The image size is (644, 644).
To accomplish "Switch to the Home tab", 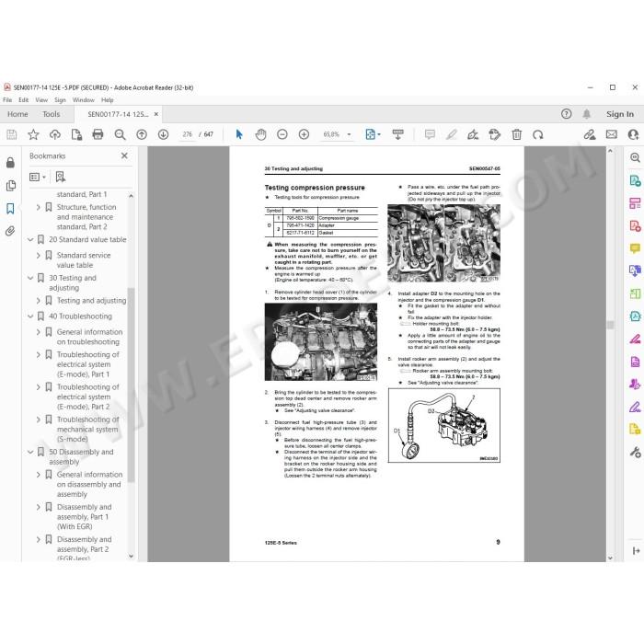I will click(x=17, y=114).
